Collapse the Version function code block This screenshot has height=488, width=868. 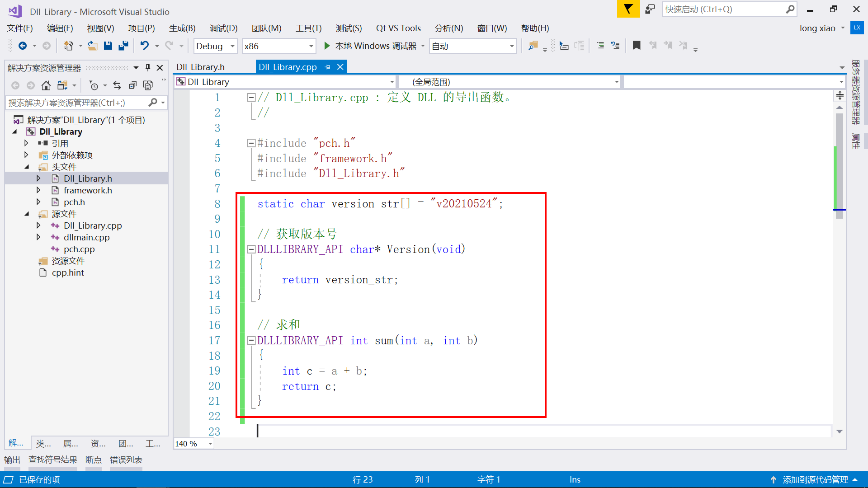click(x=251, y=249)
